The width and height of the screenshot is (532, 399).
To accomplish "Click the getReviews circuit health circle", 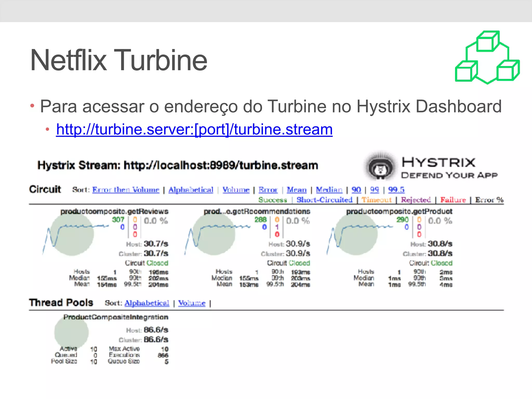I will coord(72,234).
